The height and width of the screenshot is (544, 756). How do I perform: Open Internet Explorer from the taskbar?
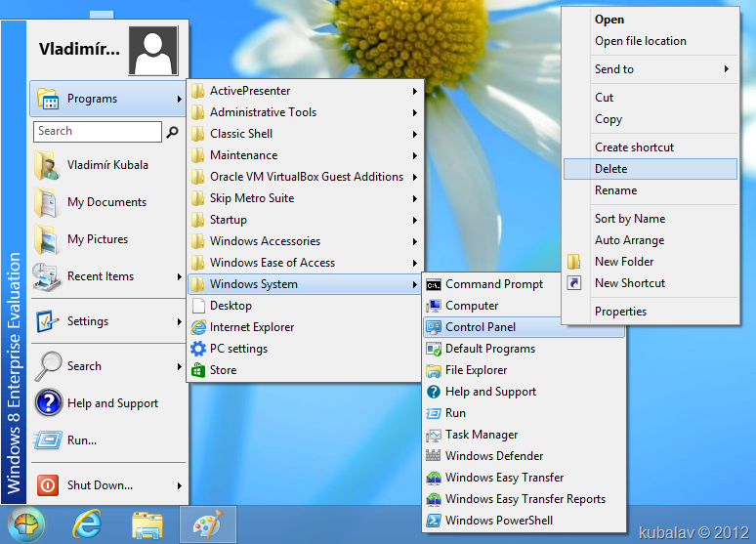click(87, 524)
